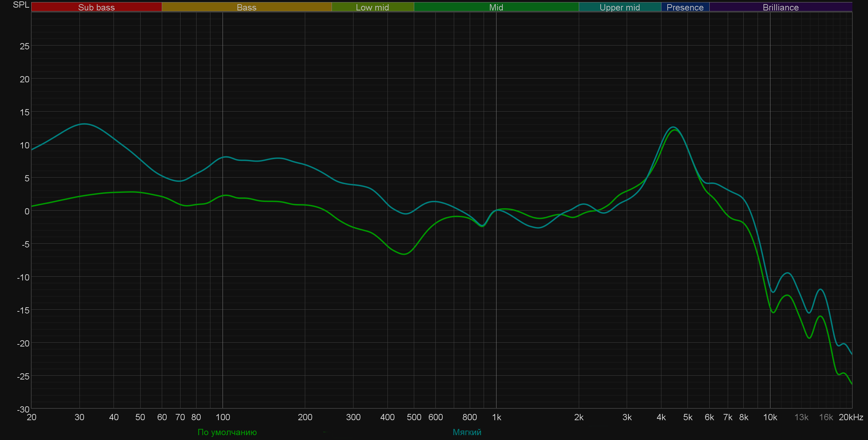Click the green curve's dip near 450 Hz
The height and width of the screenshot is (440, 868).
coord(404,254)
